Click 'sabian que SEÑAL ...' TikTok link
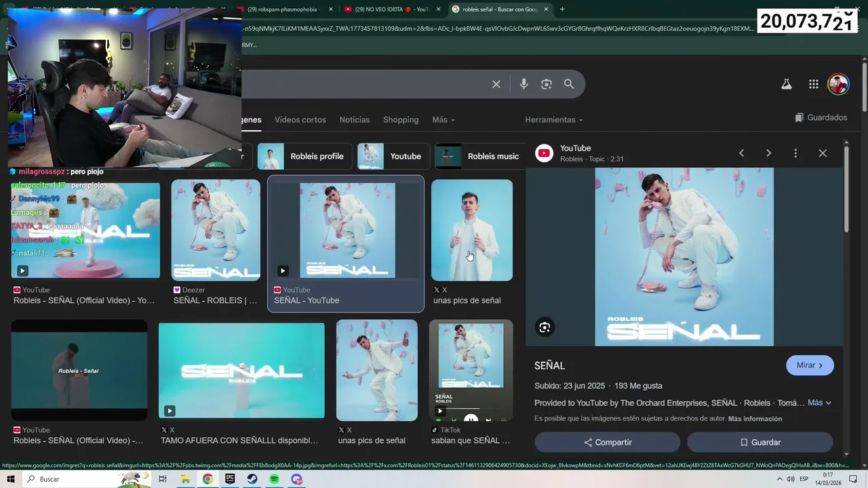868x488 pixels. pos(471,441)
